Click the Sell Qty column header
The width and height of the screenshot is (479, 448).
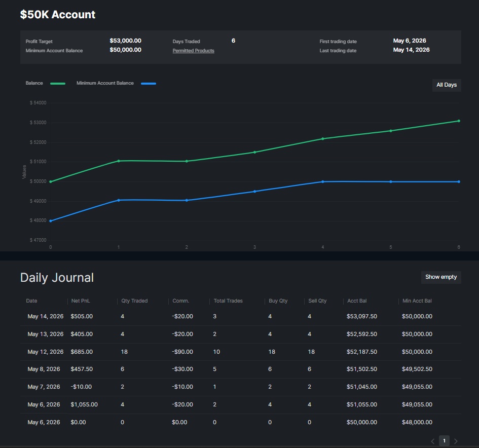coord(317,301)
